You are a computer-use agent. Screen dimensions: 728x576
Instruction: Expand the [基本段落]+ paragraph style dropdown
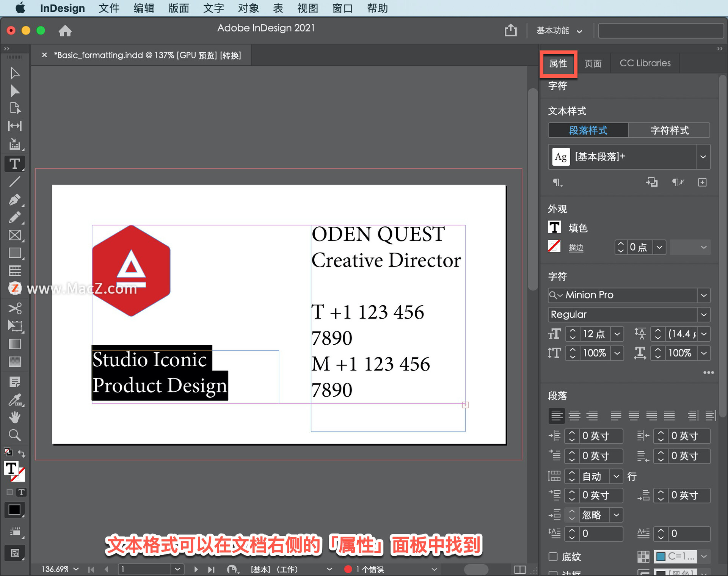tap(703, 157)
